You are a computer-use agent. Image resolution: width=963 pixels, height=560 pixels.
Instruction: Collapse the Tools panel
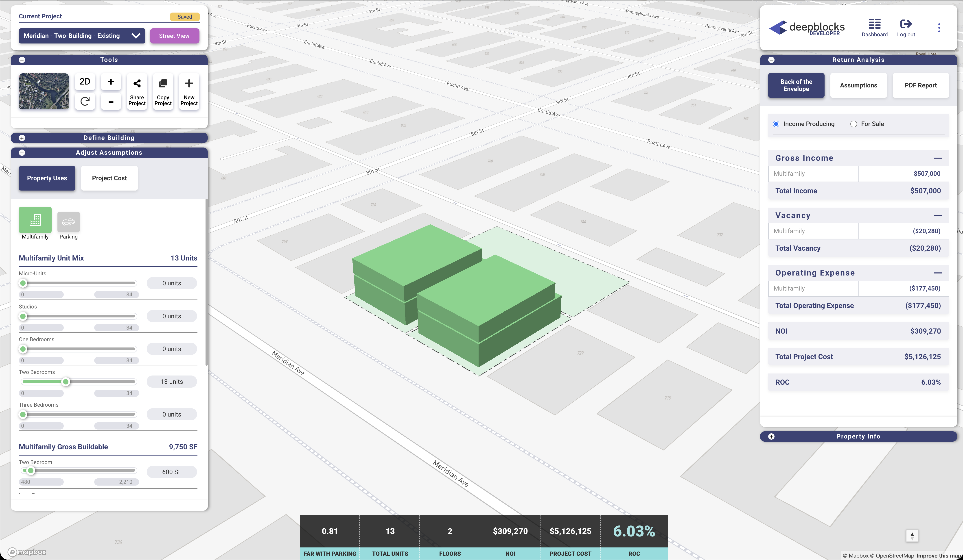point(22,60)
